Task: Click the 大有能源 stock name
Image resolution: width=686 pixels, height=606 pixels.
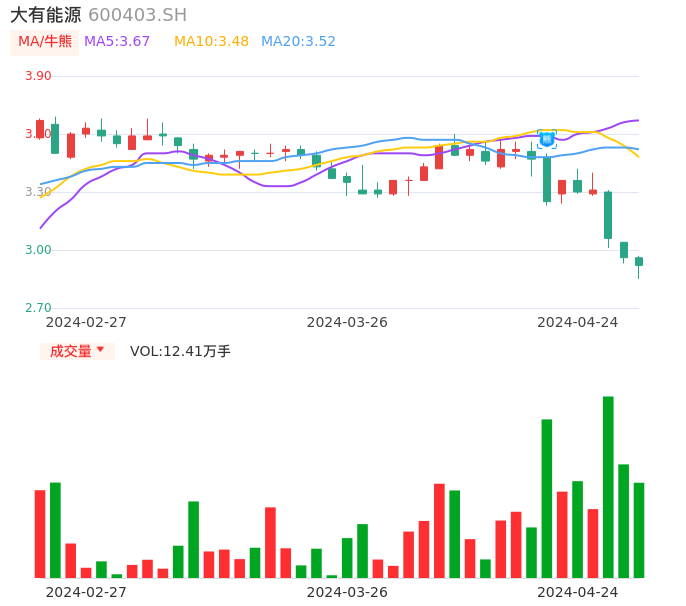Action: click(45, 15)
